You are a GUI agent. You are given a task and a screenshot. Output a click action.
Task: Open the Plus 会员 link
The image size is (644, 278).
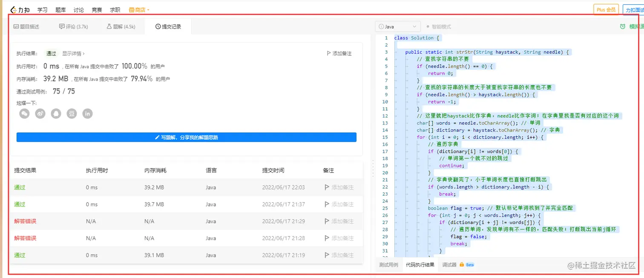click(x=606, y=9)
